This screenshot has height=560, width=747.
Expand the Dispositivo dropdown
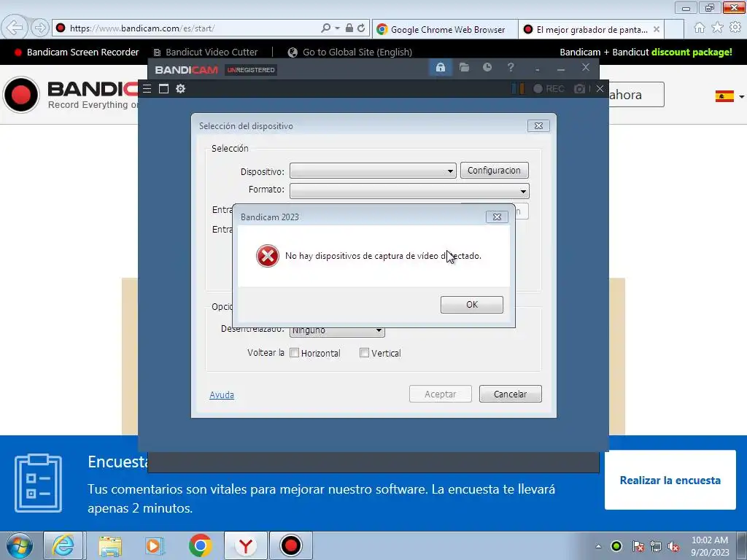click(373, 171)
